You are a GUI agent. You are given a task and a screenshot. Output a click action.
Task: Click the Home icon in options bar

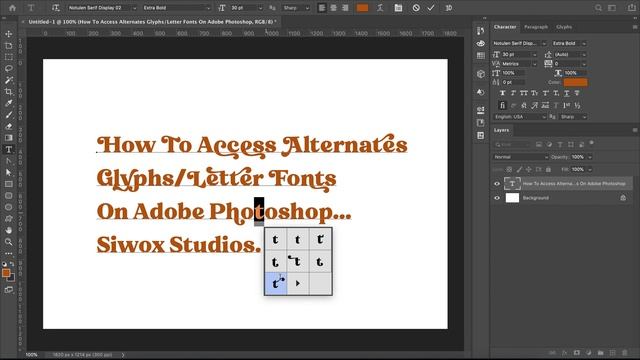tap(13, 8)
